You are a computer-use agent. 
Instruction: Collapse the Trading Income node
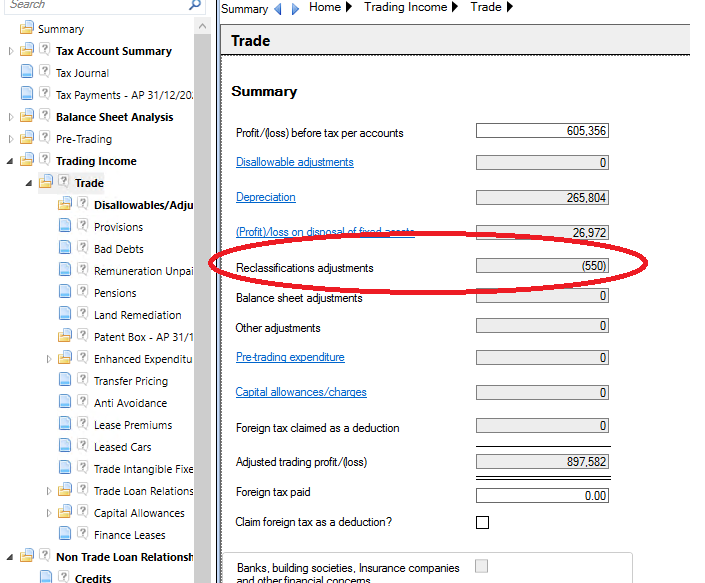click(10, 161)
